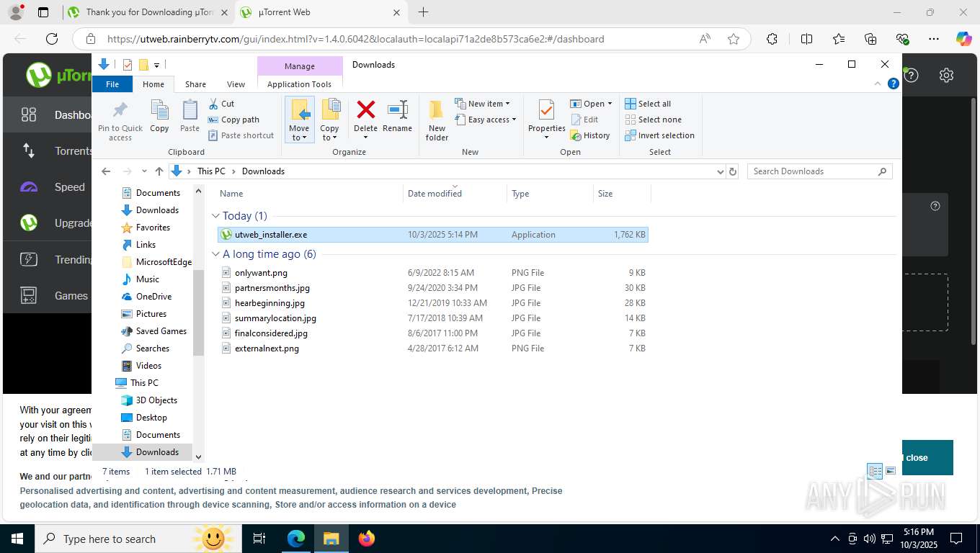Delete the selected file via red X

coord(365,120)
